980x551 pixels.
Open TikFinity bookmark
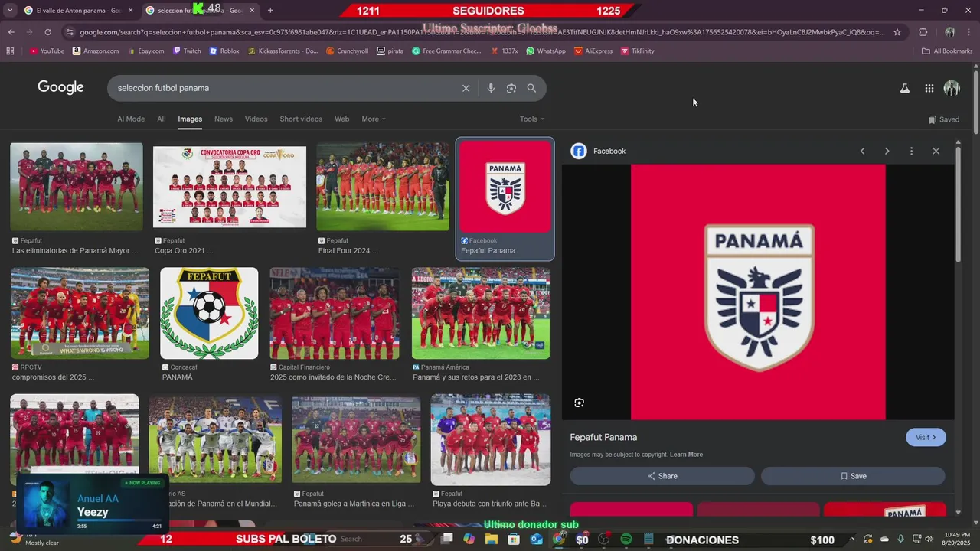point(638,51)
